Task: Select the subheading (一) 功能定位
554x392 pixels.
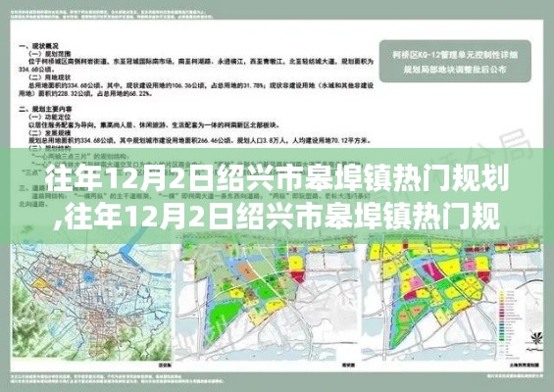Action: pos(49,117)
